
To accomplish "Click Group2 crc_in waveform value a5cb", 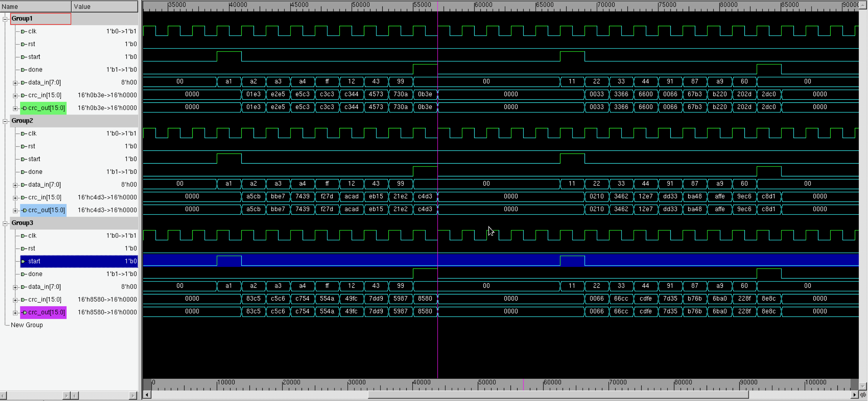I will pyautogui.click(x=253, y=196).
